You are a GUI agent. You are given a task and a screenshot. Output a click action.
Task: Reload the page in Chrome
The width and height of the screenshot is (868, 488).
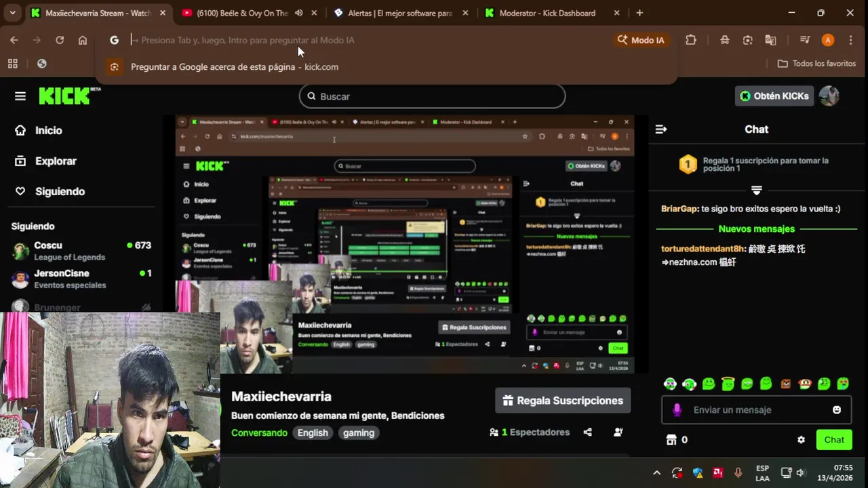click(x=60, y=40)
